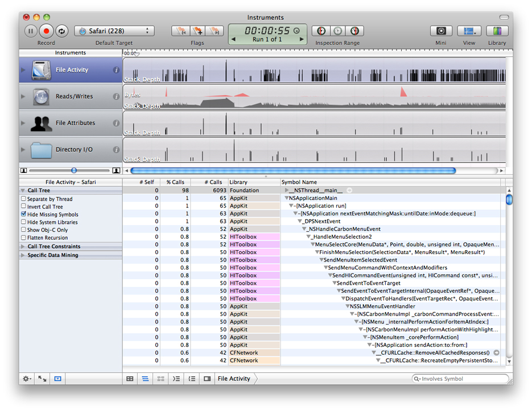The image size is (532, 411).
Task: Enable Show Obj-C Only
Action: coord(23,230)
